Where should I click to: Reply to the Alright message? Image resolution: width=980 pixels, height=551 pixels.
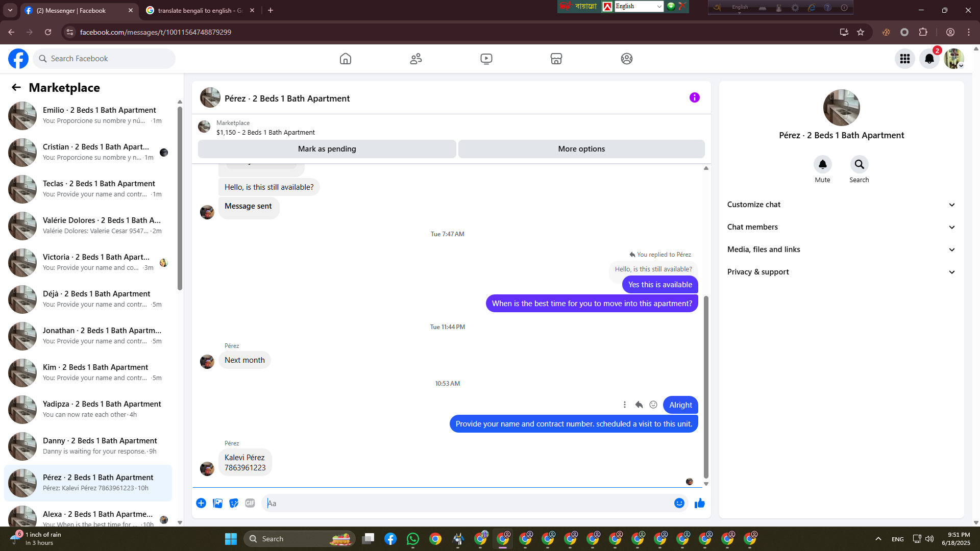coord(639,405)
